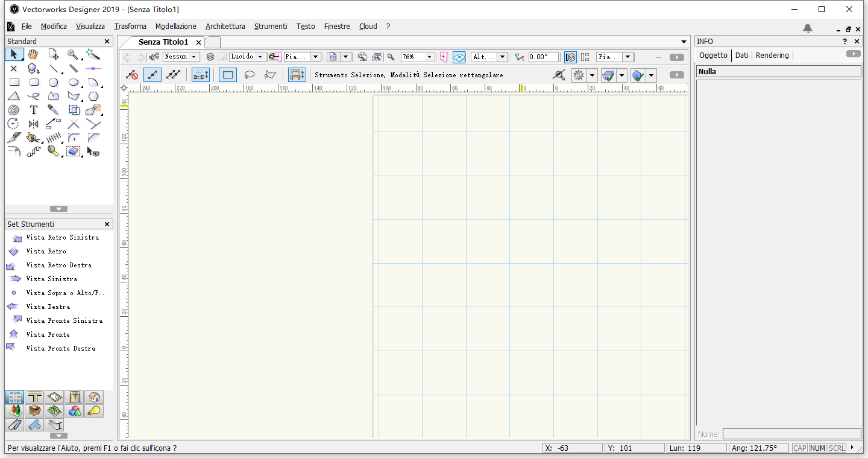Switch to lasso marquee selection mode
The height and width of the screenshot is (458, 868).
coord(249,75)
